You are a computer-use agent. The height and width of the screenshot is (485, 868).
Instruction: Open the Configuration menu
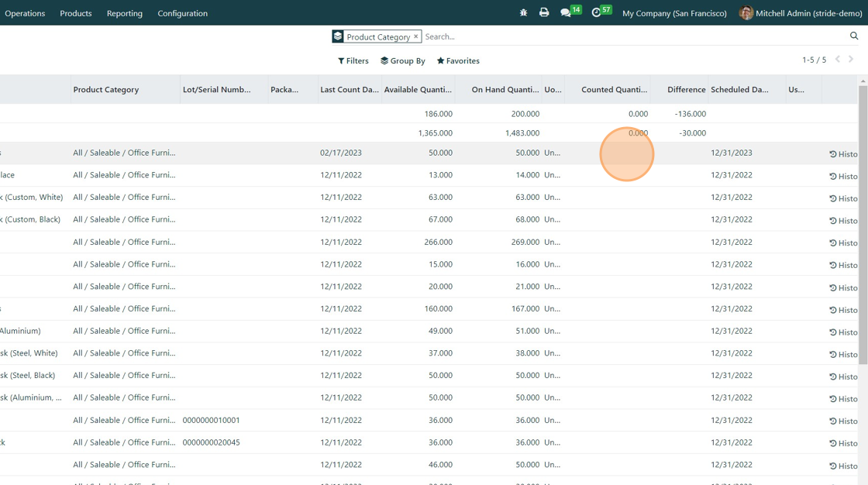click(182, 13)
